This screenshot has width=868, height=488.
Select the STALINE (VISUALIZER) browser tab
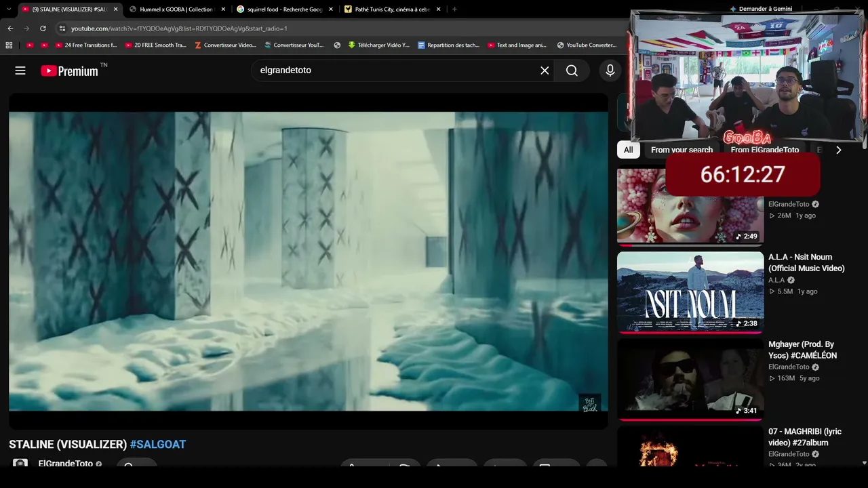(x=69, y=9)
